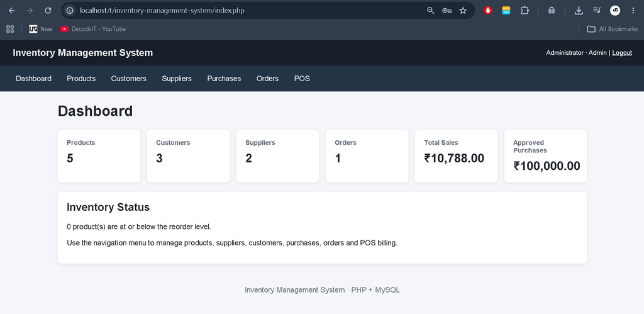Open the Customers menu item

(128, 79)
